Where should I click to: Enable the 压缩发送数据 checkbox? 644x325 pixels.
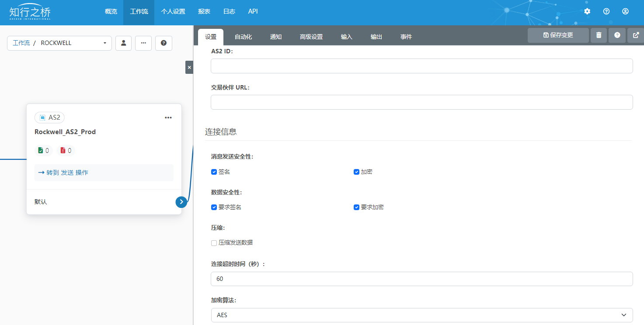(x=214, y=243)
